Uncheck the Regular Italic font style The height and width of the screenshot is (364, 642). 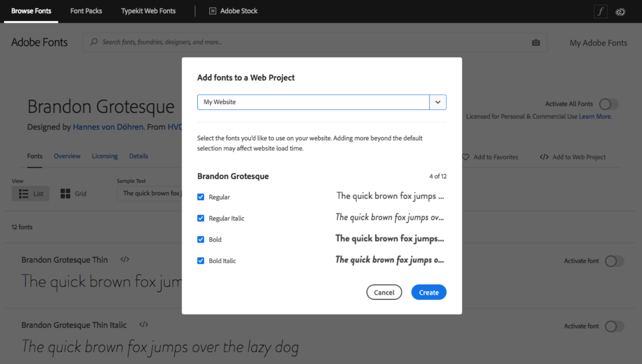pos(200,218)
